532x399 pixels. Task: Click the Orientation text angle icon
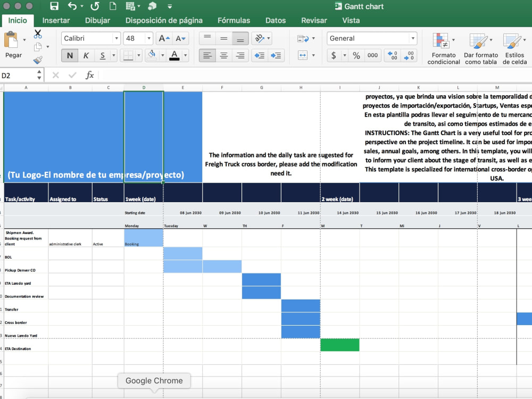tap(260, 39)
